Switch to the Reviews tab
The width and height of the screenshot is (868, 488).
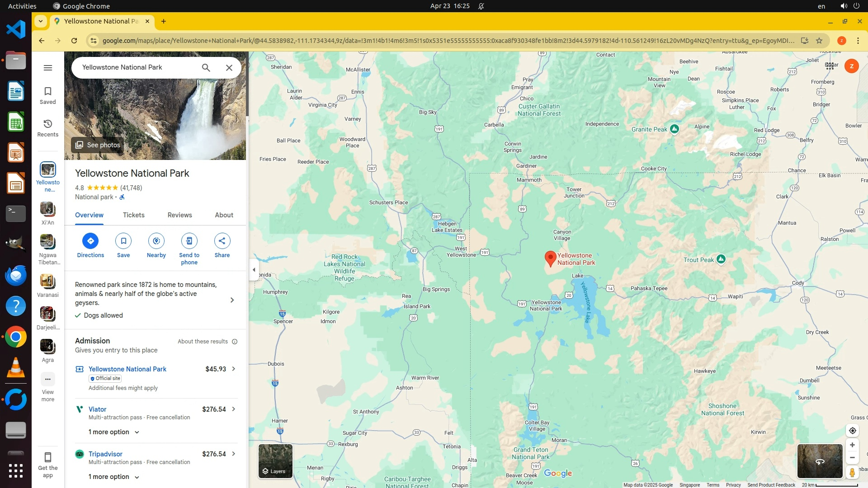click(x=179, y=215)
